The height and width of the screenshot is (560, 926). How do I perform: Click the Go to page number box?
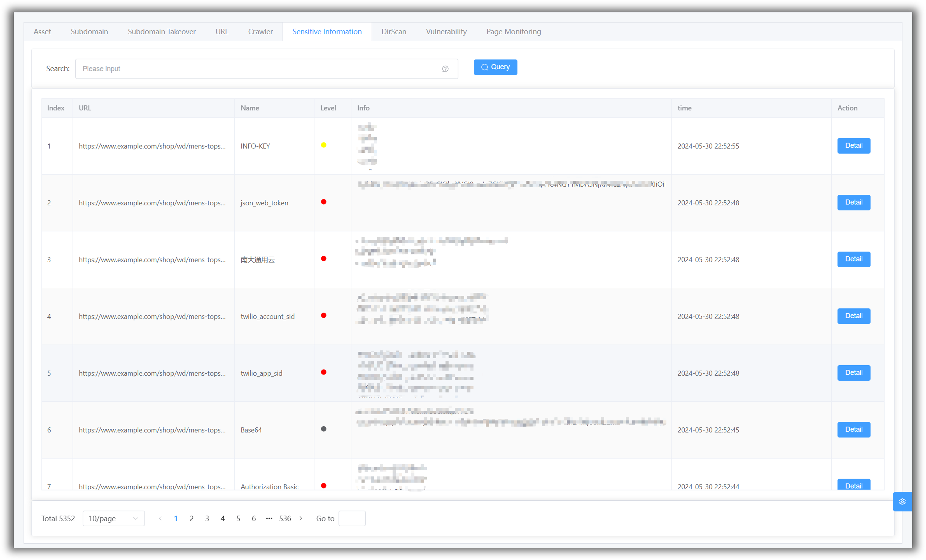click(x=352, y=518)
